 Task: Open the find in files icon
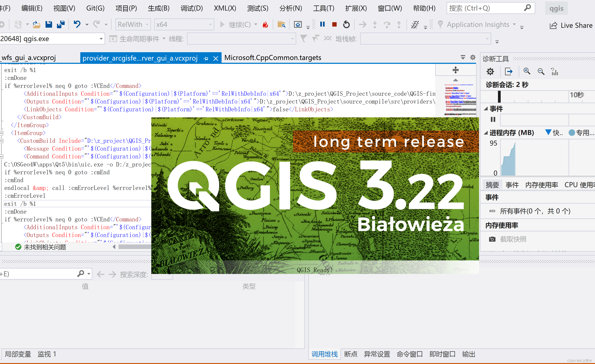point(281,24)
